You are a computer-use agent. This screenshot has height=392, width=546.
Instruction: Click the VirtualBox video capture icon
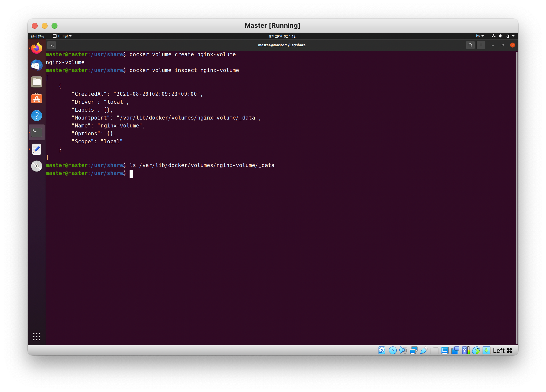pos(455,350)
